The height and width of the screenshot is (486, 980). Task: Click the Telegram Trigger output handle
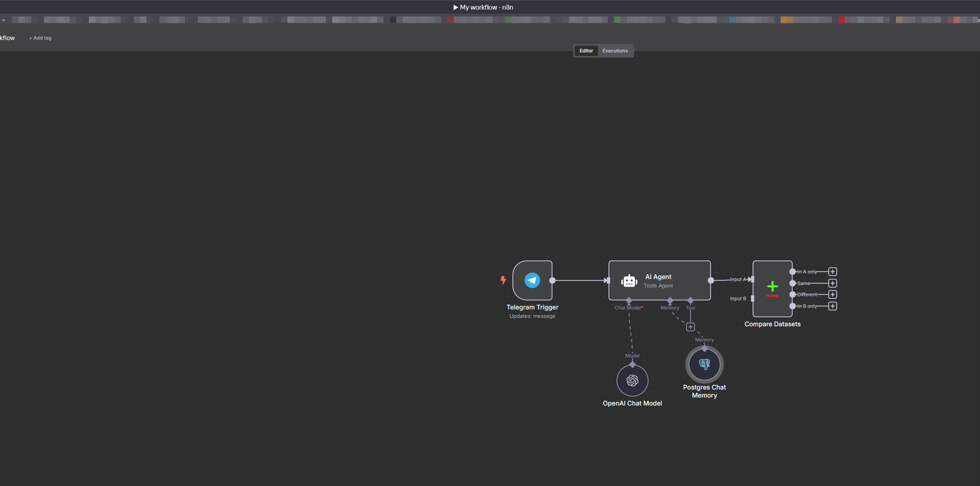(x=552, y=280)
